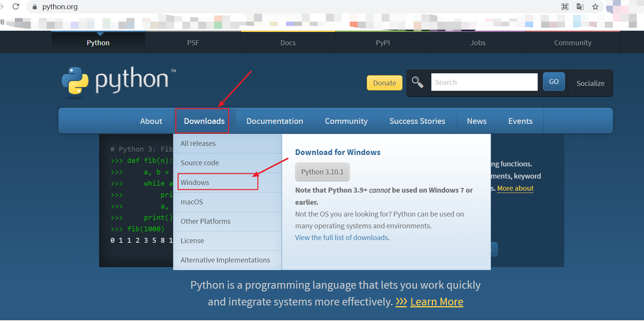Choose macOS in Downloads menu

[227, 202]
